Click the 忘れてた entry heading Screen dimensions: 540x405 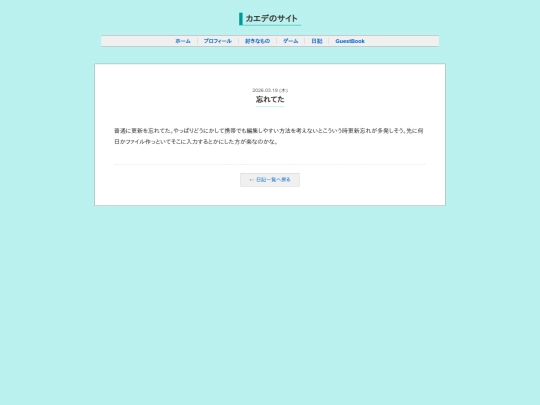click(x=270, y=99)
